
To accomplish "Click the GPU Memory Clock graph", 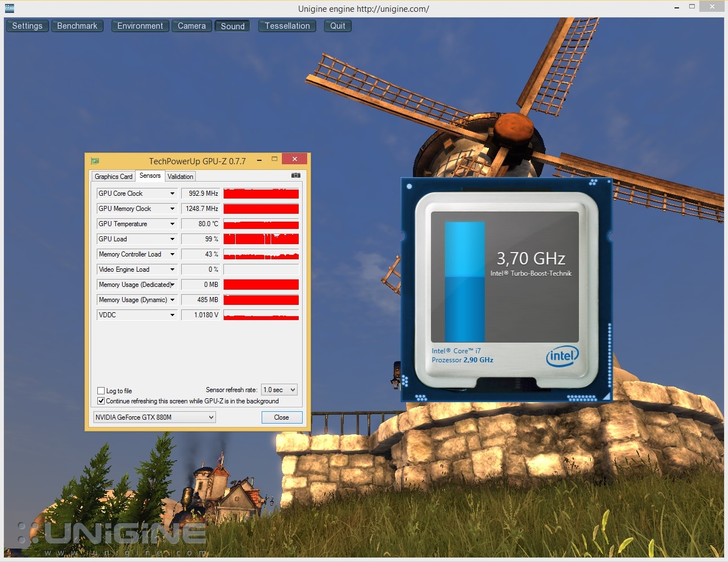I will pos(261,209).
